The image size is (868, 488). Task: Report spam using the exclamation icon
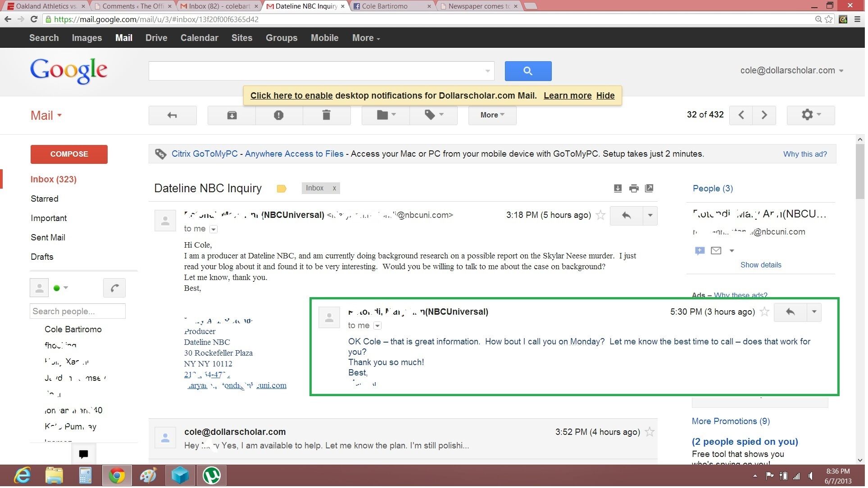(x=280, y=116)
